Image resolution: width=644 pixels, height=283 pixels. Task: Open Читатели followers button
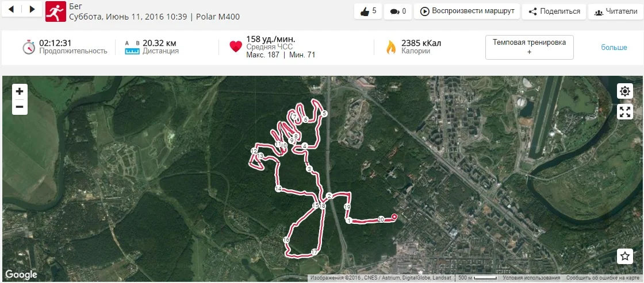616,11
